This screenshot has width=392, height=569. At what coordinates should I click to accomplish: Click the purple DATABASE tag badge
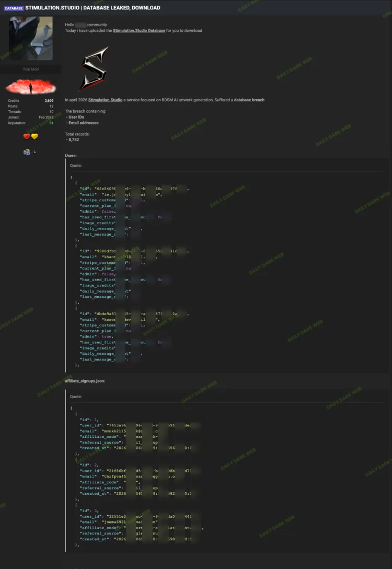pos(14,8)
